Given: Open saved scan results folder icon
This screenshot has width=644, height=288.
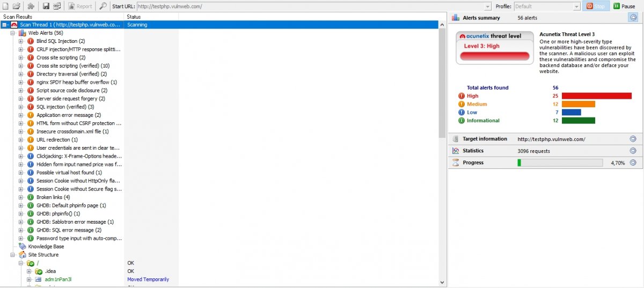Looking at the screenshot, I should coord(16,6).
